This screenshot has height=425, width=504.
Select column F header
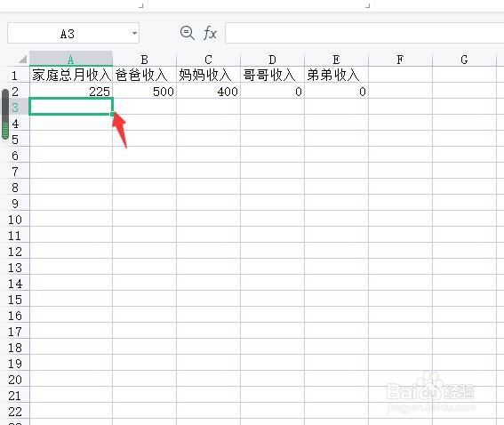click(x=400, y=59)
